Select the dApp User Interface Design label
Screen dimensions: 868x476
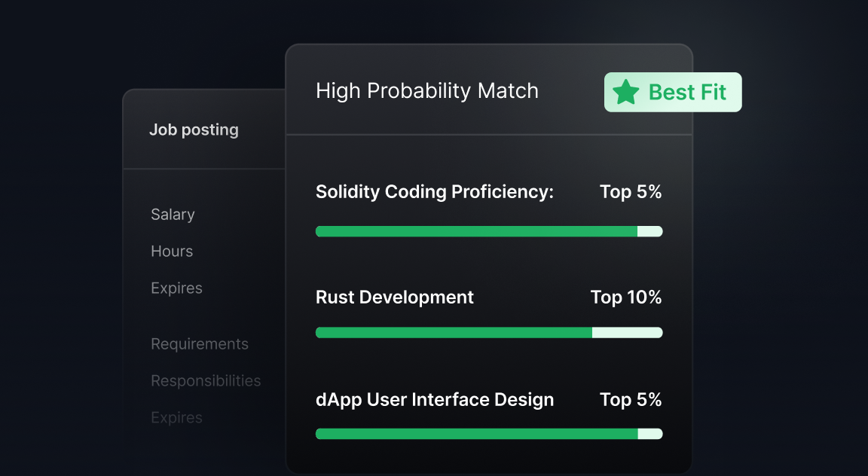pos(435,400)
